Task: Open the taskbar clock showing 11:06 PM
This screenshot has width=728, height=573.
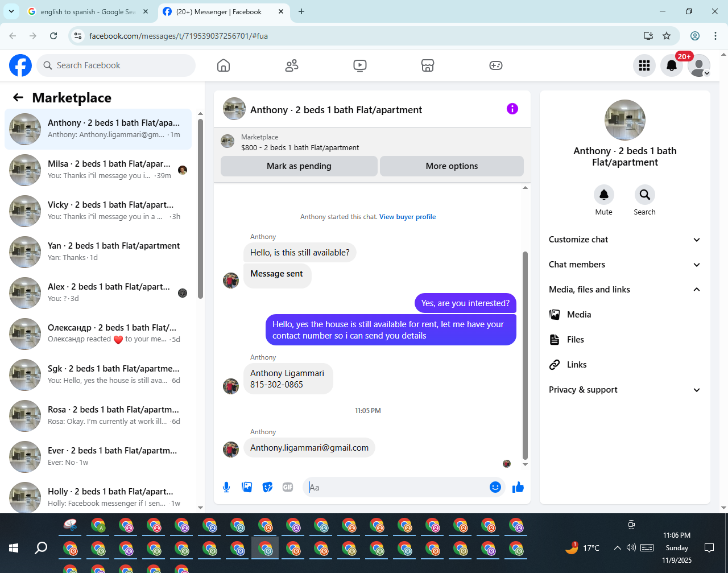Action: coord(677,548)
